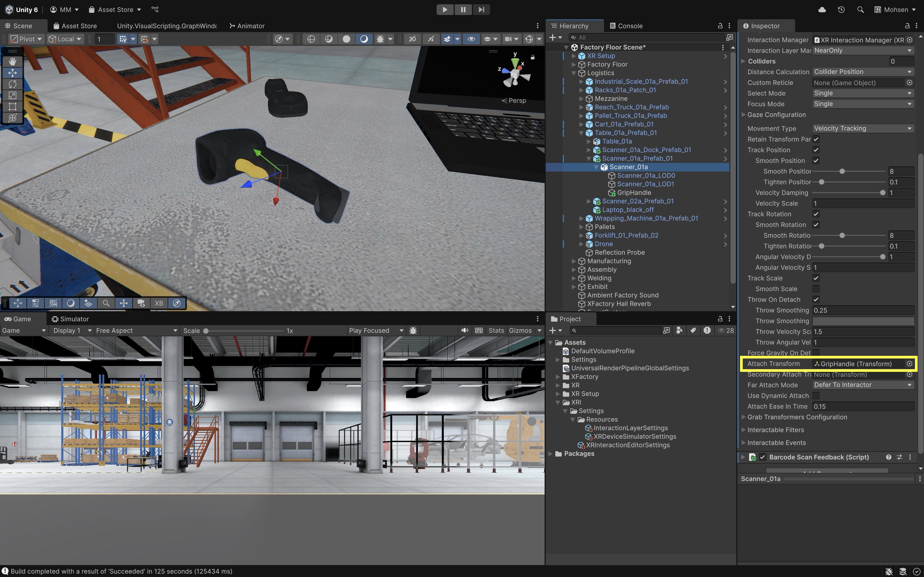
Task: Click the global search magnifier icon
Action: [x=860, y=10]
